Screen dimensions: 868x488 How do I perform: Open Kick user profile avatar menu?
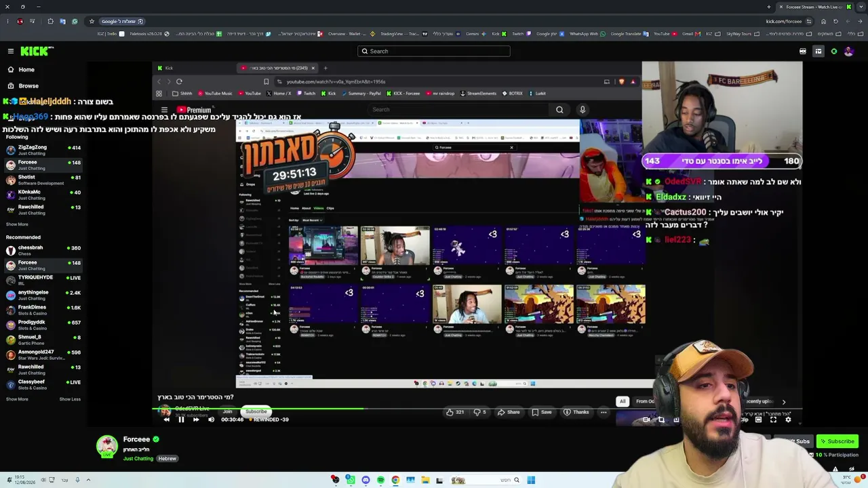[848, 51]
